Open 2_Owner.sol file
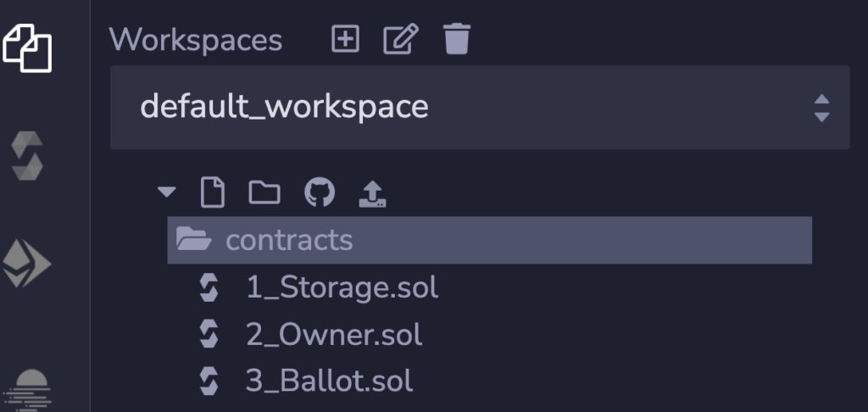Viewport: 868px width, 412px height. [x=334, y=335]
